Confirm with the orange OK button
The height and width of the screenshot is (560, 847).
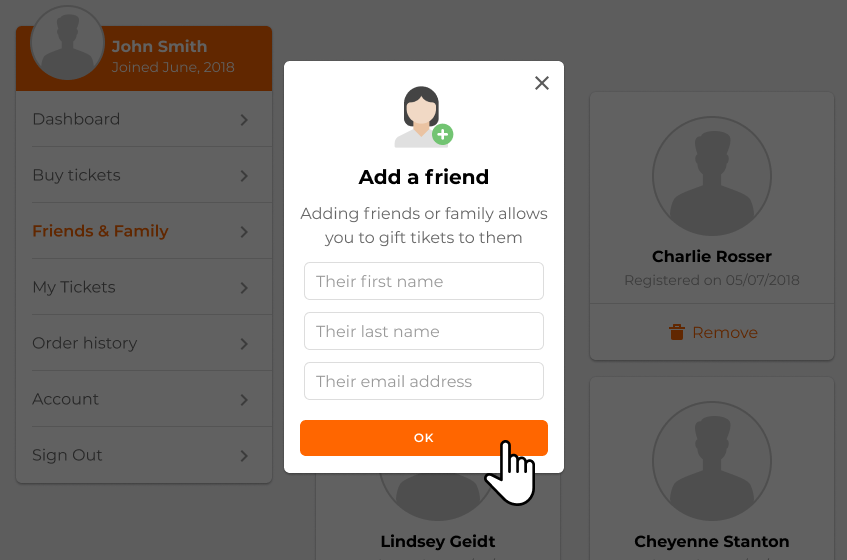424,438
